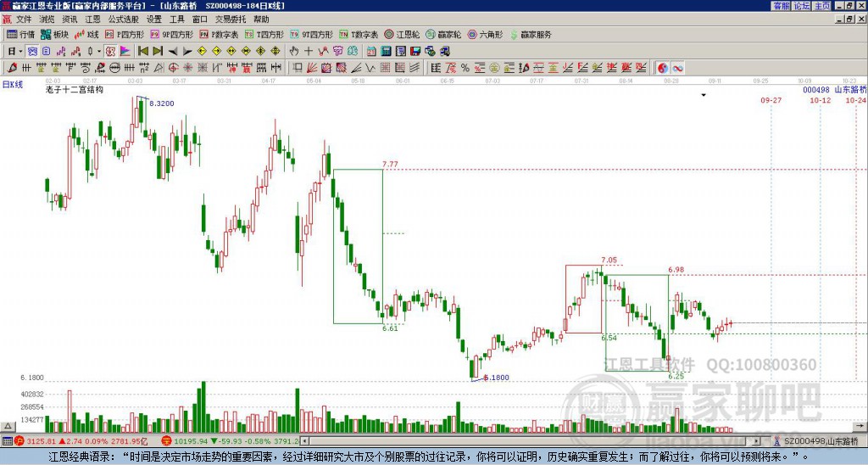Open the 浏览 menu
Image resolution: width=868 pixels, height=465 pixels.
[x=47, y=20]
